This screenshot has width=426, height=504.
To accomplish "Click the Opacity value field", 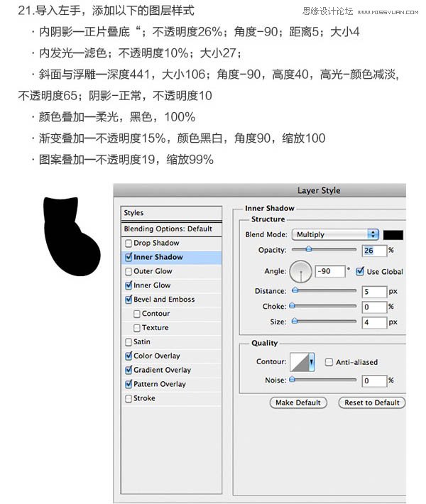I will (x=374, y=251).
